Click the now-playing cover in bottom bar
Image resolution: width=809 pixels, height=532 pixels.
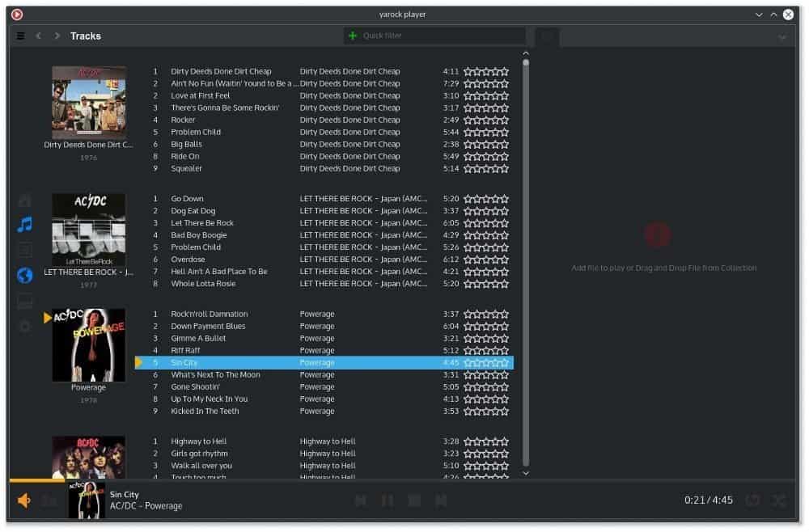87,500
